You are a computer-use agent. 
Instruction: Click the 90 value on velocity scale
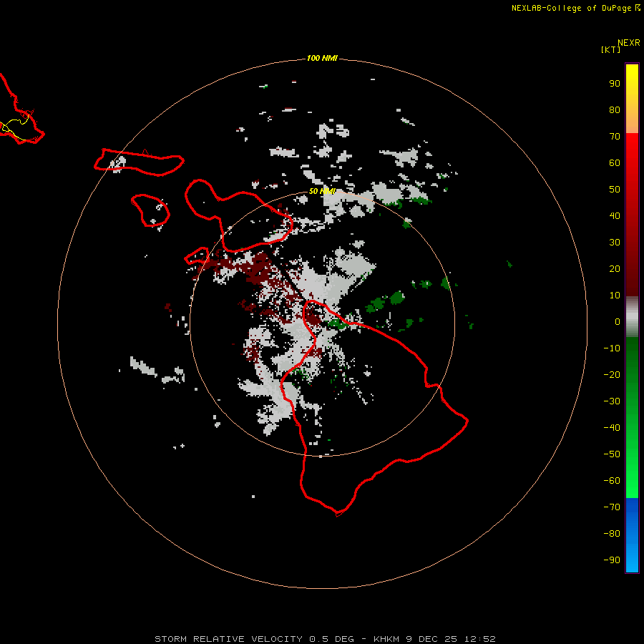click(x=615, y=84)
